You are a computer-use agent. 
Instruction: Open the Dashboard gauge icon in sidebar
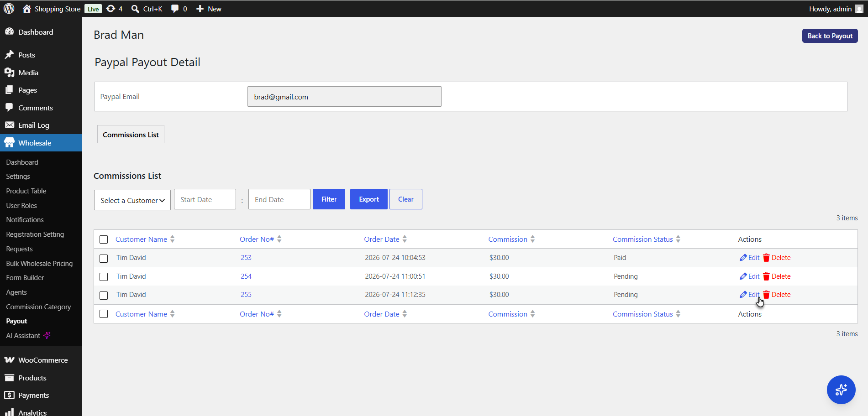(x=10, y=31)
